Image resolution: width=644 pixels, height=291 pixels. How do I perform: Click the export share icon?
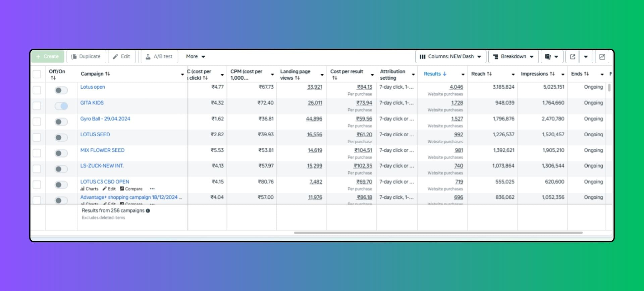(573, 57)
